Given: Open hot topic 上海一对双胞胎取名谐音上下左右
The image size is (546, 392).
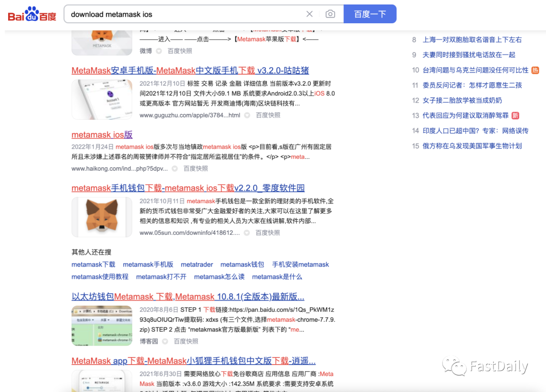Looking at the screenshot, I should click(472, 39).
